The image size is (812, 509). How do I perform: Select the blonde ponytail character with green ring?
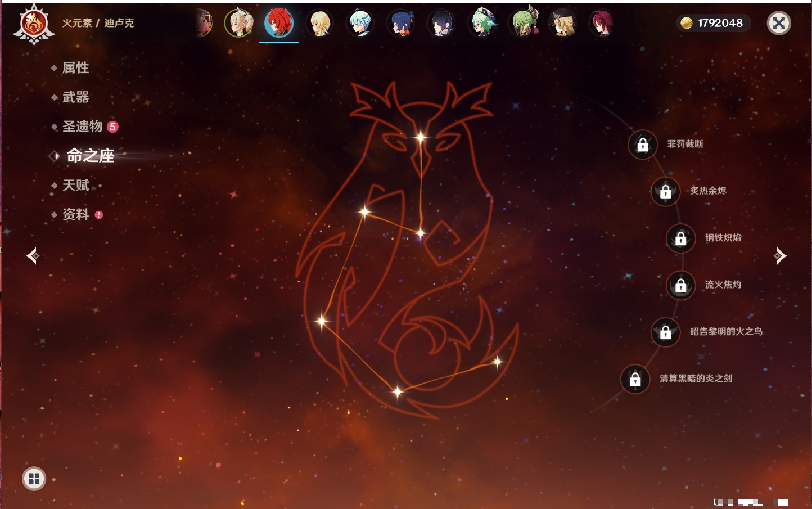coord(238,23)
